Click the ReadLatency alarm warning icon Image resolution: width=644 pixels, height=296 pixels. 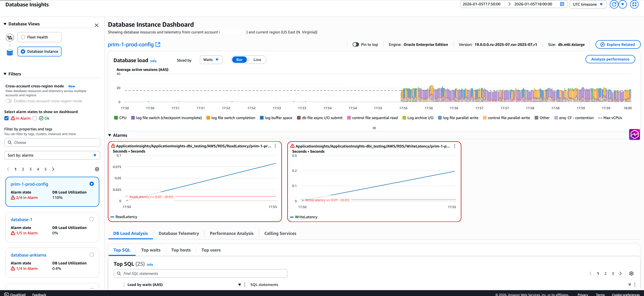pos(113,146)
